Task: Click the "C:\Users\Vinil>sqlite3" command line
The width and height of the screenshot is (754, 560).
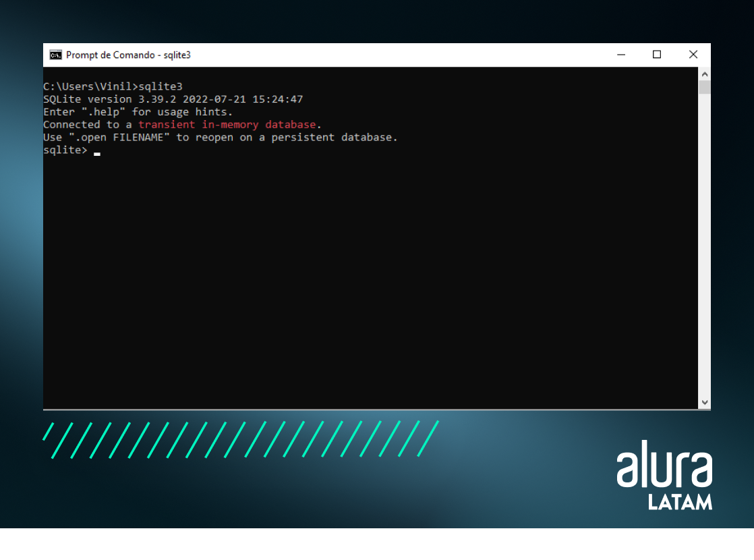Action: 113,86
